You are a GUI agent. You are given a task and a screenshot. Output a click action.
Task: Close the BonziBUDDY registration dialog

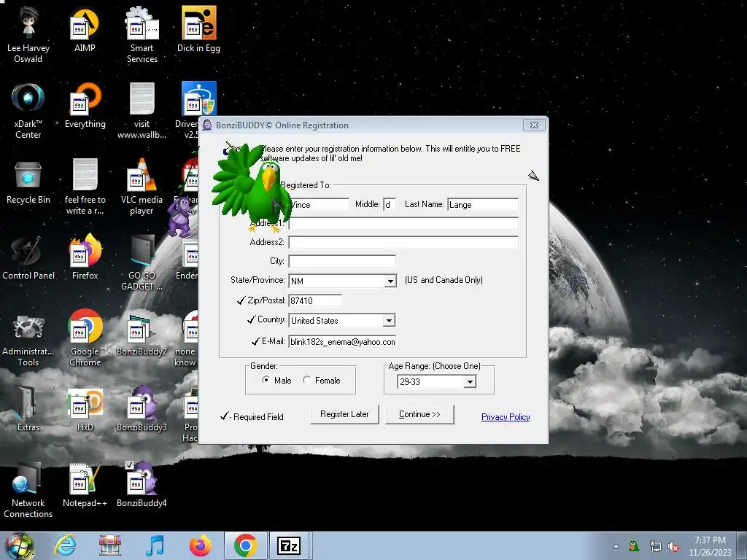pos(534,125)
